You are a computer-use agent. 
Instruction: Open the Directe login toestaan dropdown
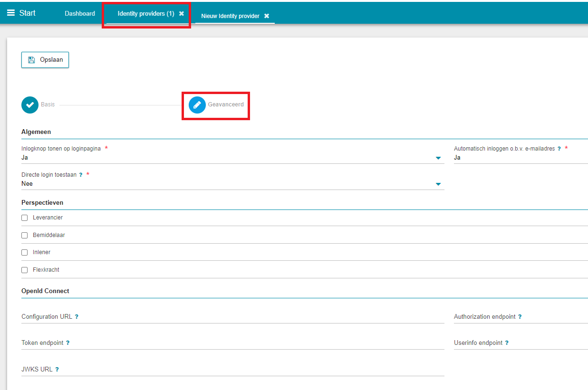[x=438, y=184]
